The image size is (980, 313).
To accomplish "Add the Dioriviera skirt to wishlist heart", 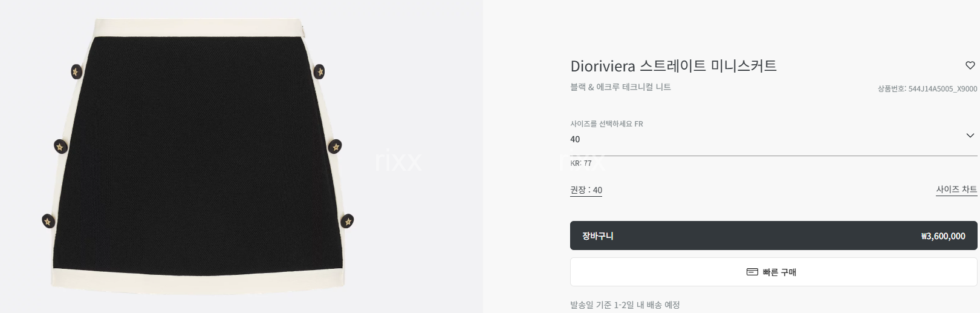I will (x=970, y=65).
